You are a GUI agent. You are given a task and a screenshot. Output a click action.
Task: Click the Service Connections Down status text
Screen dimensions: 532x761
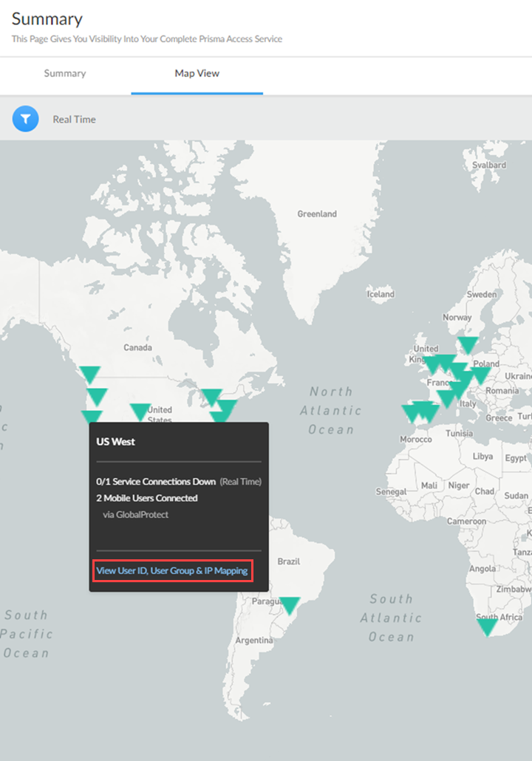[x=156, y=482]
